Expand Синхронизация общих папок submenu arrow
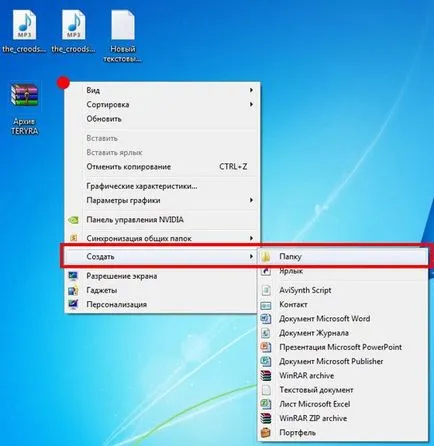Screen dimensions: 434x446 [251, 238]
